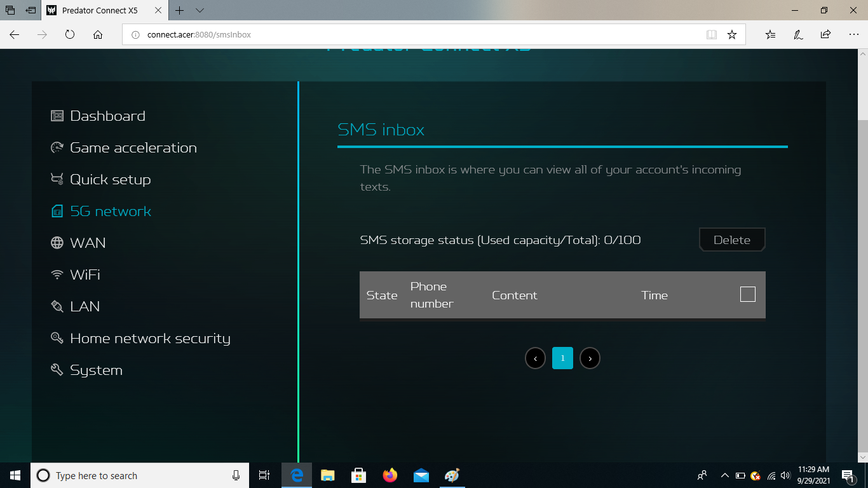Show tabs you've set aside
868x488 pixels.
point(10,10)
